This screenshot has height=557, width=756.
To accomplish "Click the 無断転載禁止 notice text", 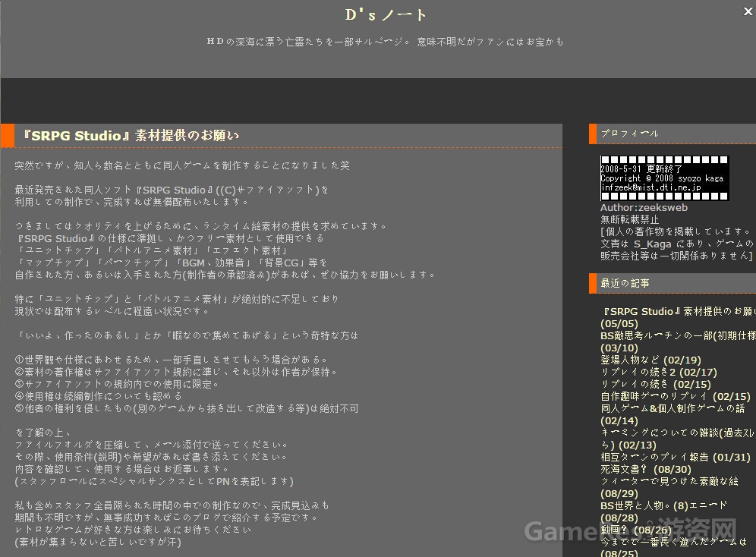I will (630, 220).
